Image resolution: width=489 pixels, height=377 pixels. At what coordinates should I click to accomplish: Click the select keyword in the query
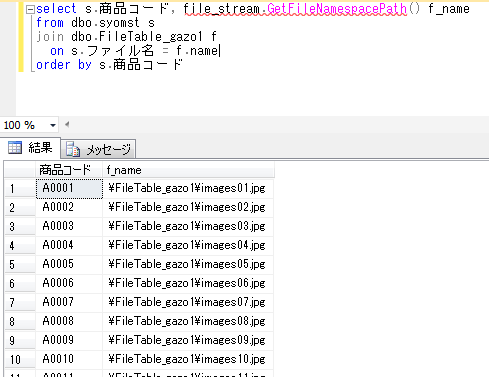coord(56,9)
